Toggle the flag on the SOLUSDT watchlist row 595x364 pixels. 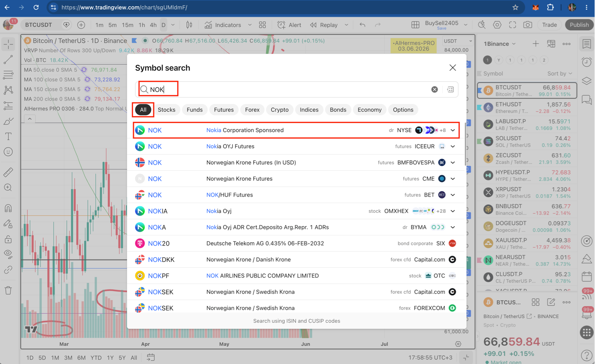pos(480,142)
